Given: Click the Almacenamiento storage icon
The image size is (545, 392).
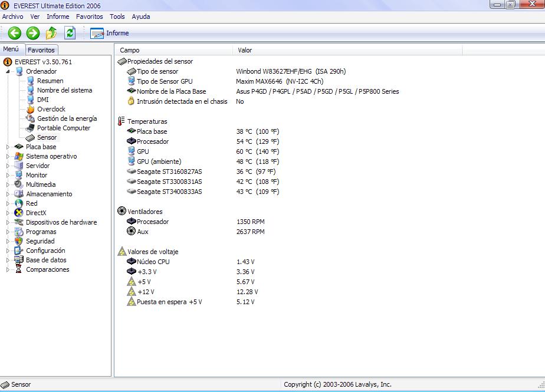Looking at the screenshot, I should point(19,194).
